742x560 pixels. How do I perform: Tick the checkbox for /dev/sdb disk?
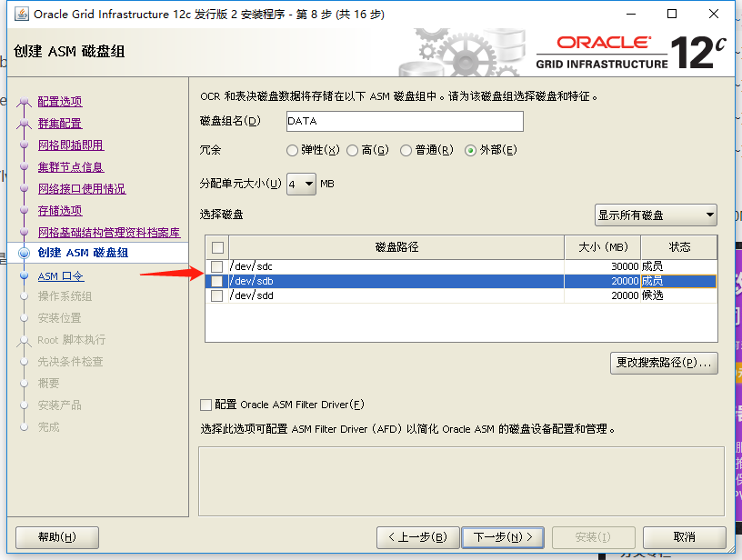coord(216,282)
